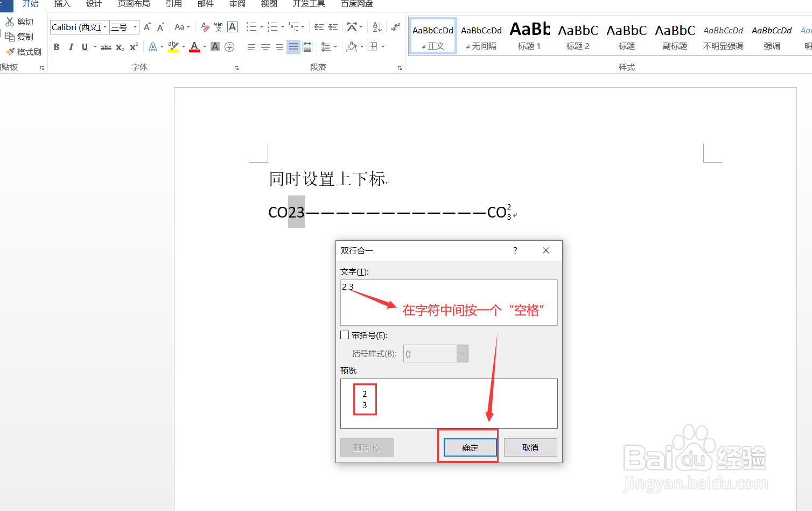Expand the underline style options
Screen dimensions: 812x511
click(x=95, y=47)
